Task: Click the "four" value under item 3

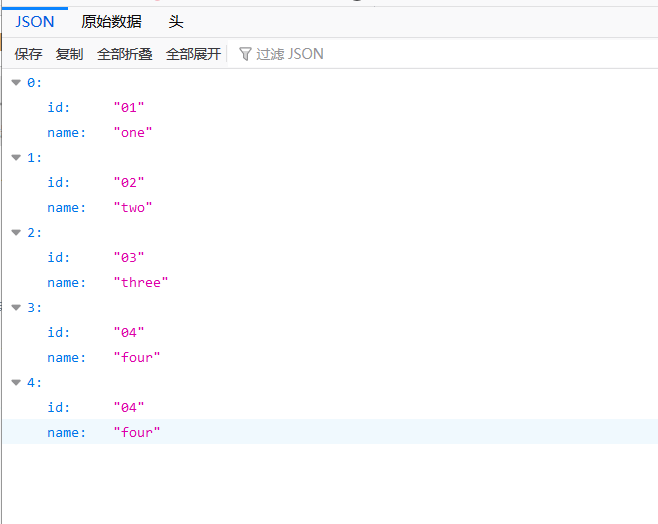Action: coord(137,357)
